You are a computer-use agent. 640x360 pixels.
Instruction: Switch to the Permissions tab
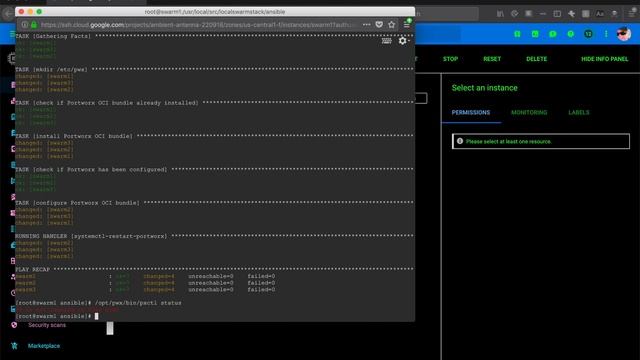pyautogui.click(x=471, y=112)
